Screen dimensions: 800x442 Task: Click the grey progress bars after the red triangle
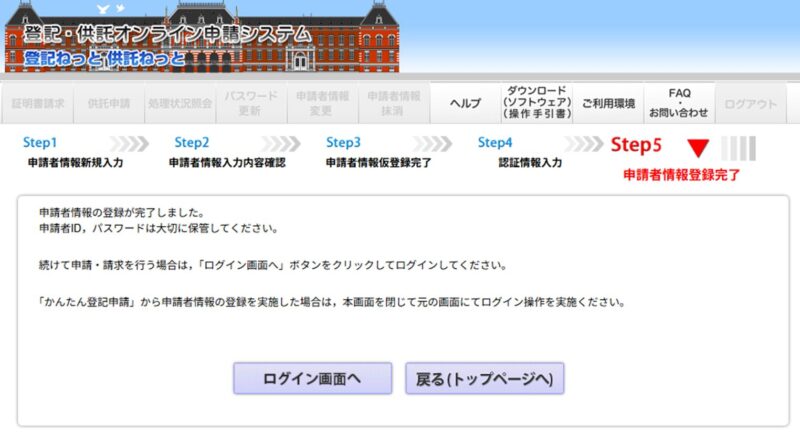pos(738,148)
